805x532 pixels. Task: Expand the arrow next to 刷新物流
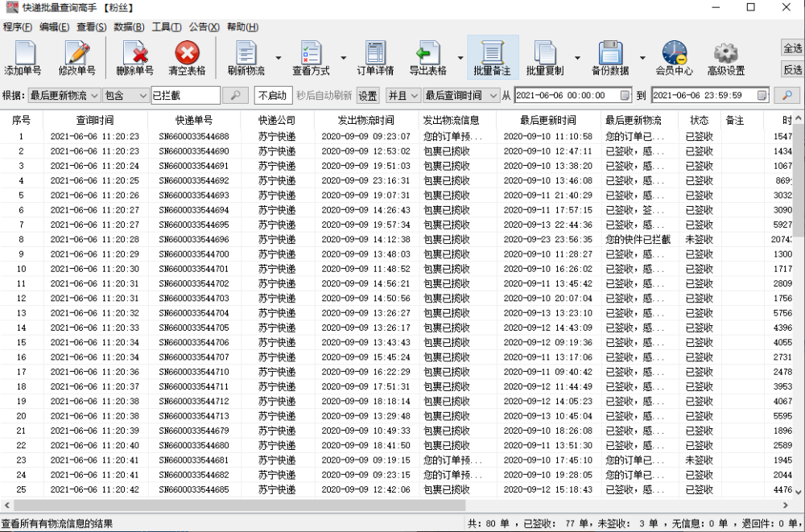point(279,57)
